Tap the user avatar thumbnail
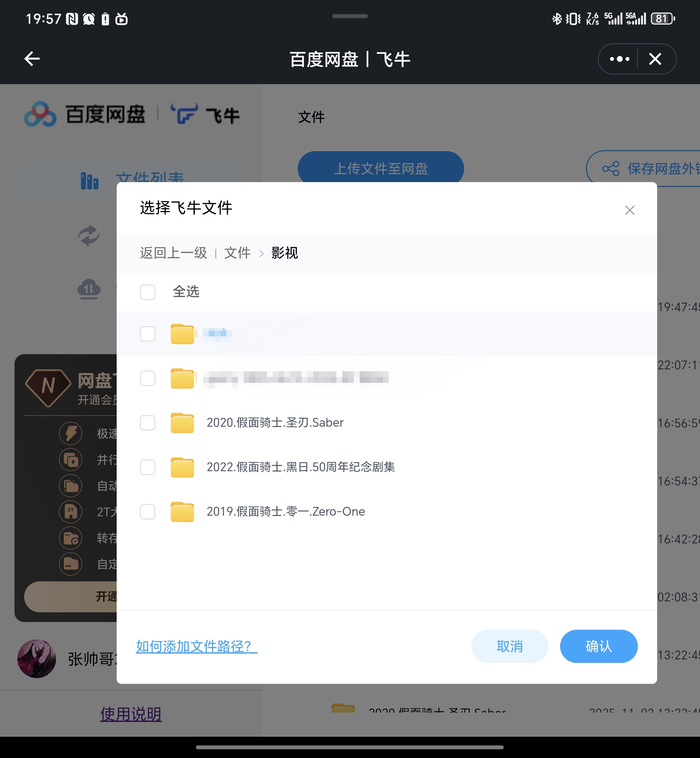The image size is (700, 758). (37, 659)
